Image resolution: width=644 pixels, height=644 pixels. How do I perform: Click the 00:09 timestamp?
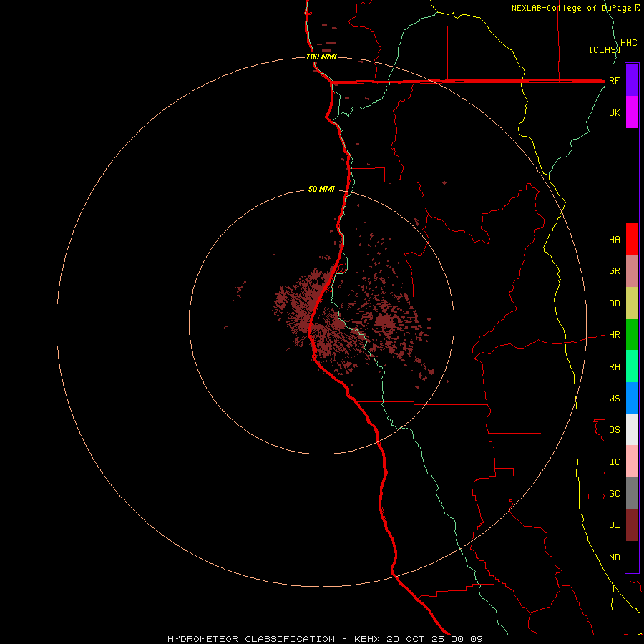(467, 639)
